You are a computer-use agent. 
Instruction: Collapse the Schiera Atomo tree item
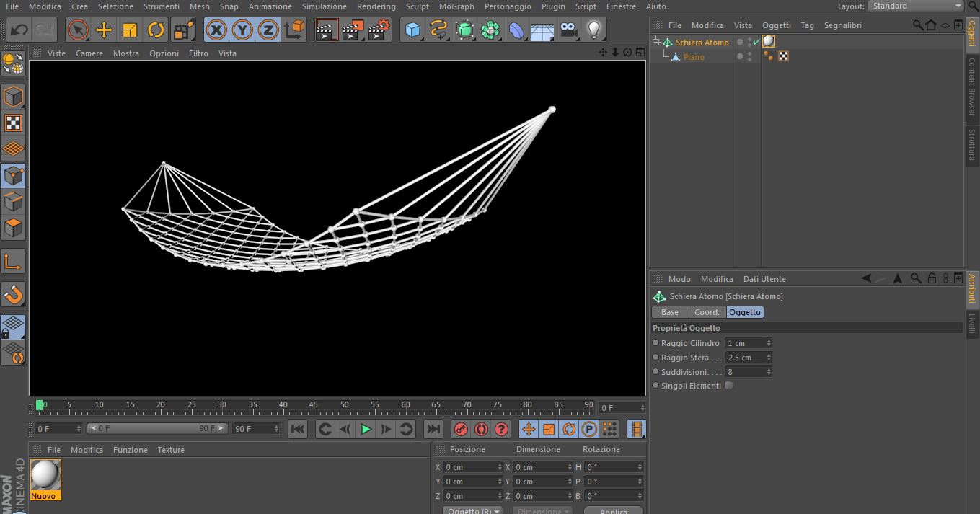tap(656, 43)
